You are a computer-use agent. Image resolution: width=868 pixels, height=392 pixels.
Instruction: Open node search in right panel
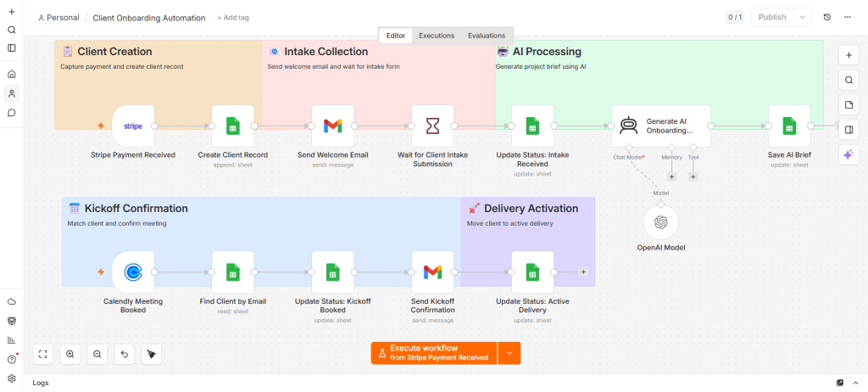[849, 80]
